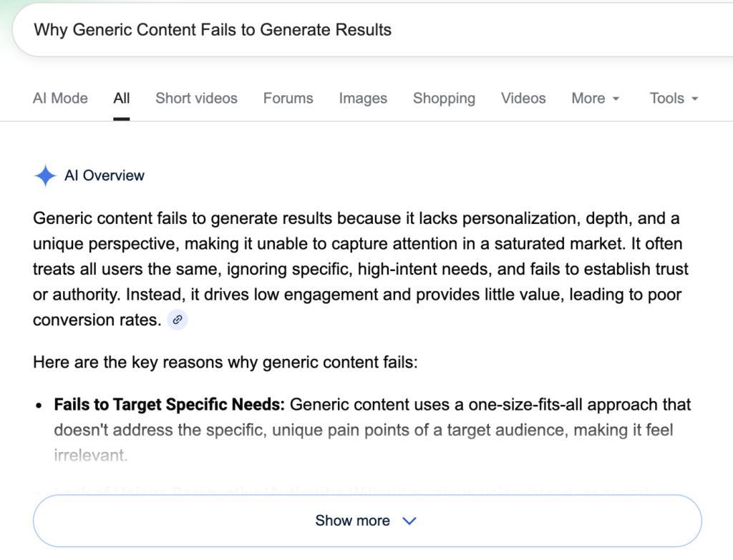Expand the full AI Overview
733x560 pixels.
click(366, 521)
